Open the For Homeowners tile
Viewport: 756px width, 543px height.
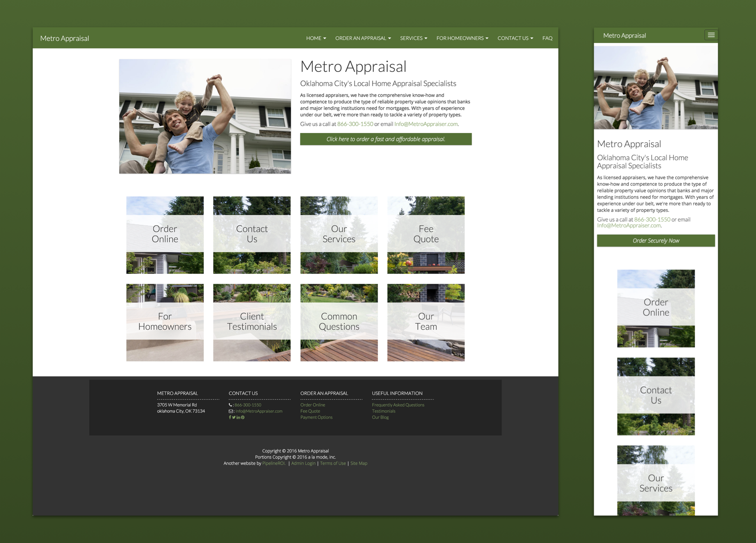tap(165, 322)
